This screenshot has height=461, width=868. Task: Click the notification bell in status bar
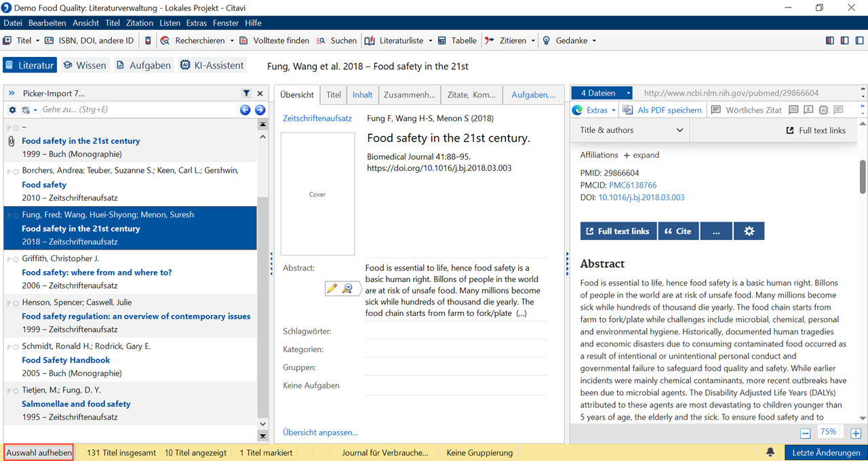tap(770, 452)
